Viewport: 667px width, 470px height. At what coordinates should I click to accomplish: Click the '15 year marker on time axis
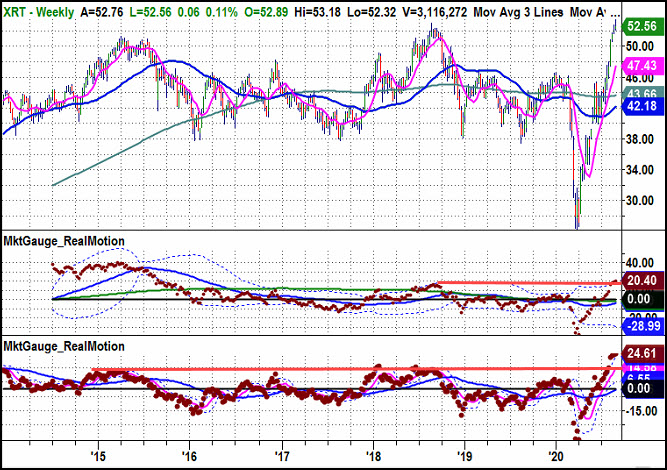tap(98, 457)
